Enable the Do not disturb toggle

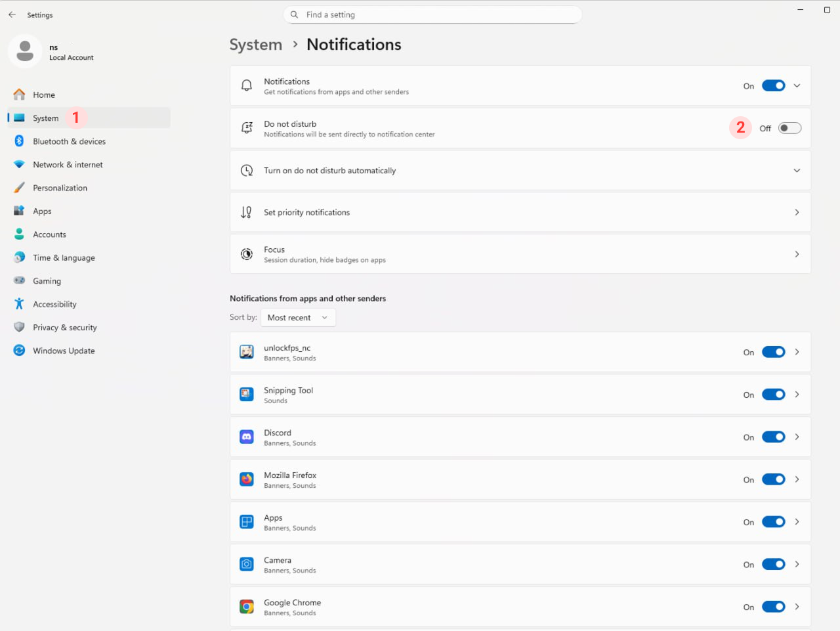789,129
